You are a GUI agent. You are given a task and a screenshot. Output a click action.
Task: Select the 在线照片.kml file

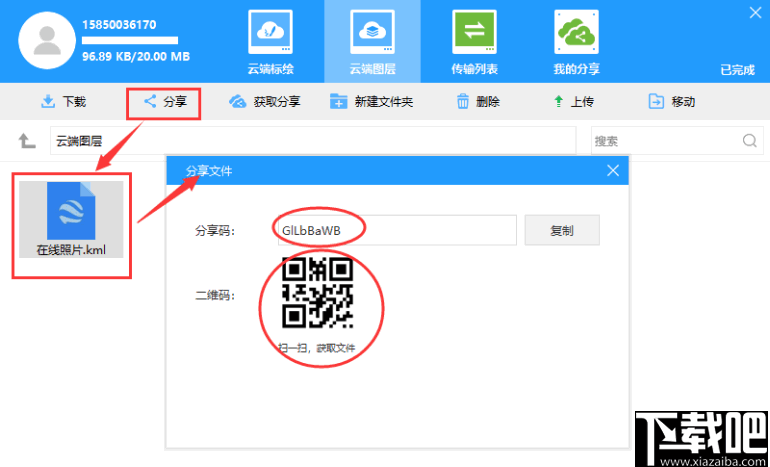(x=71, y=219)
